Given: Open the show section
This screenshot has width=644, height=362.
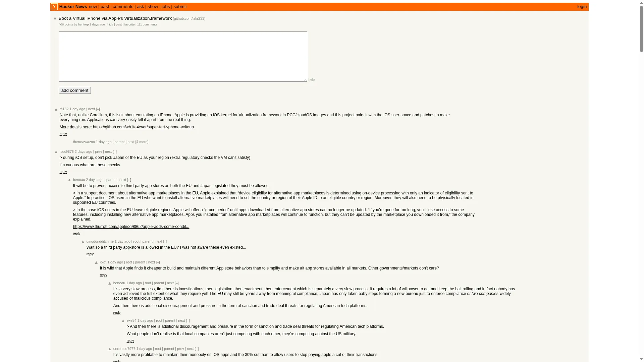Looking at the screenshot, I should tap(153, 7).
